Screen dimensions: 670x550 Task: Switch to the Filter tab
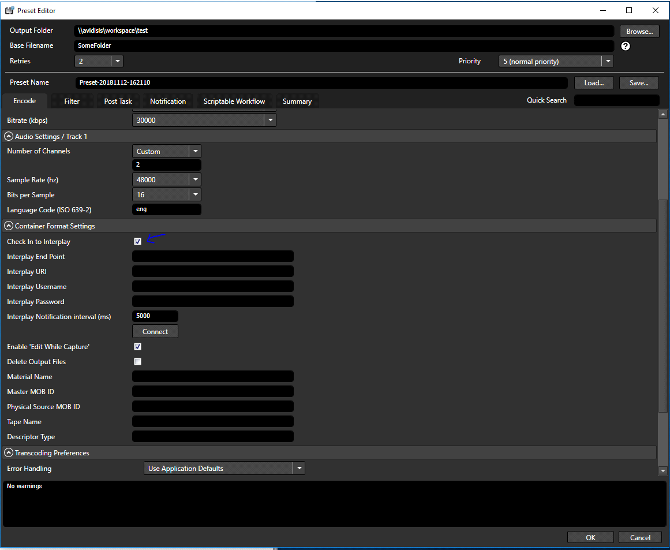click(72, 101)
